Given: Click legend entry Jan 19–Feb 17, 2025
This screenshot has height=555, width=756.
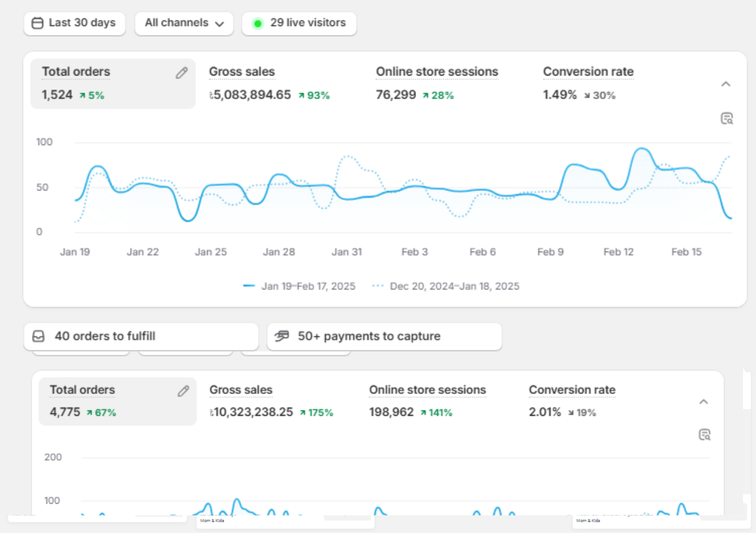Looking at the screenshot, I should (300, 286).
